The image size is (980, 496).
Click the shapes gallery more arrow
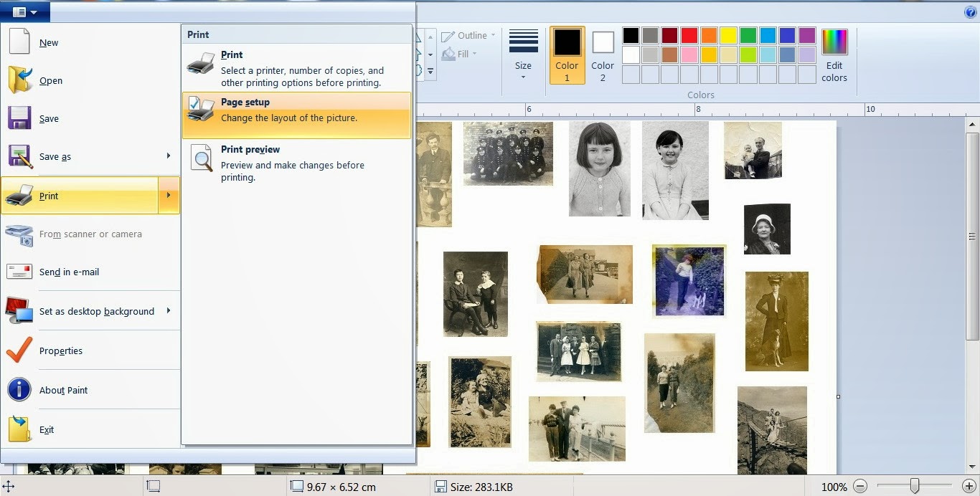pyautogui.click(x=430, y=71)
